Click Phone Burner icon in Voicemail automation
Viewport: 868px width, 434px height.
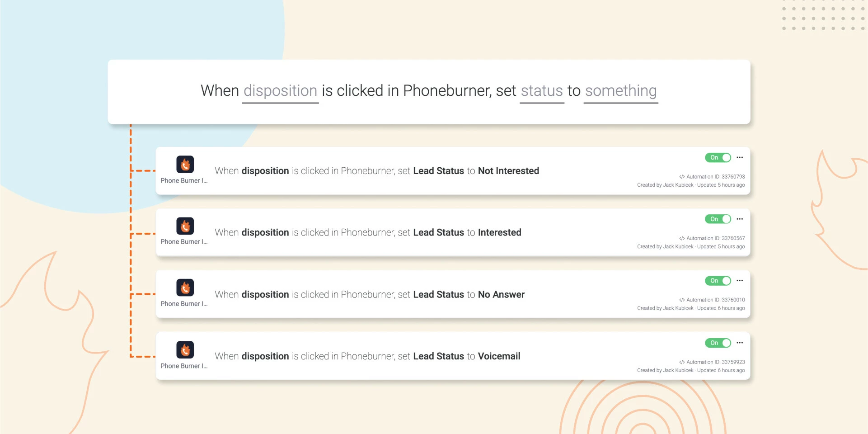185,349
